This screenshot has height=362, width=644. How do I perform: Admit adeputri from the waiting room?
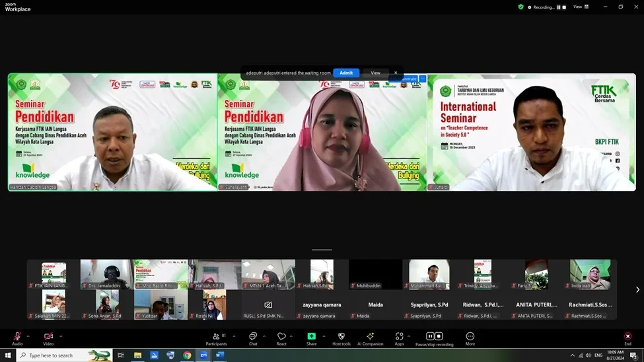(x=346, y=73)
